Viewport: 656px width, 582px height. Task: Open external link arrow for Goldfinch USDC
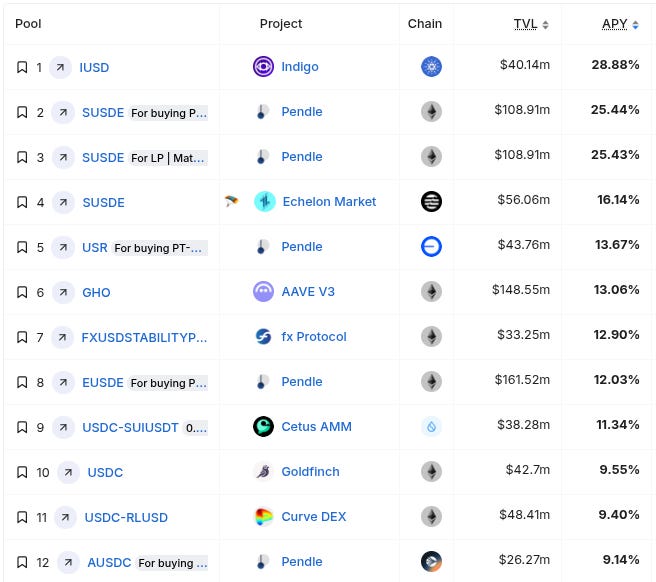[x=68, y=472]
